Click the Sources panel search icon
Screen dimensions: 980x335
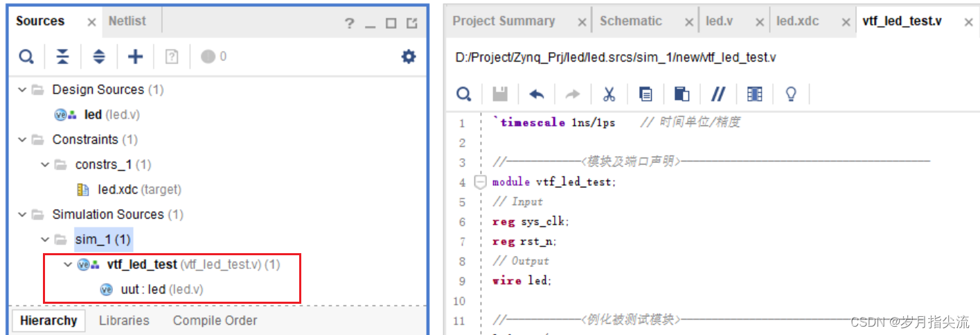[26, 57]
